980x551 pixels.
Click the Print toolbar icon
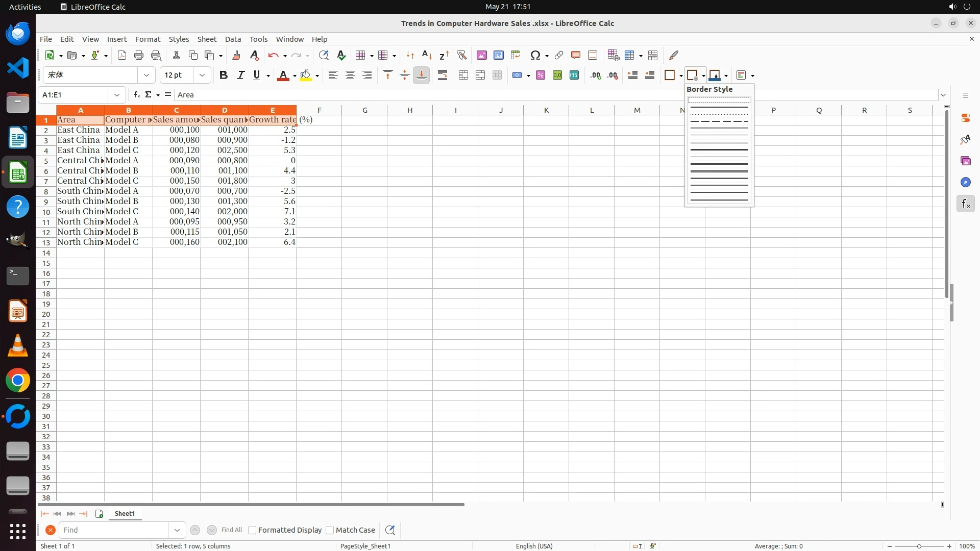(139, 55)
